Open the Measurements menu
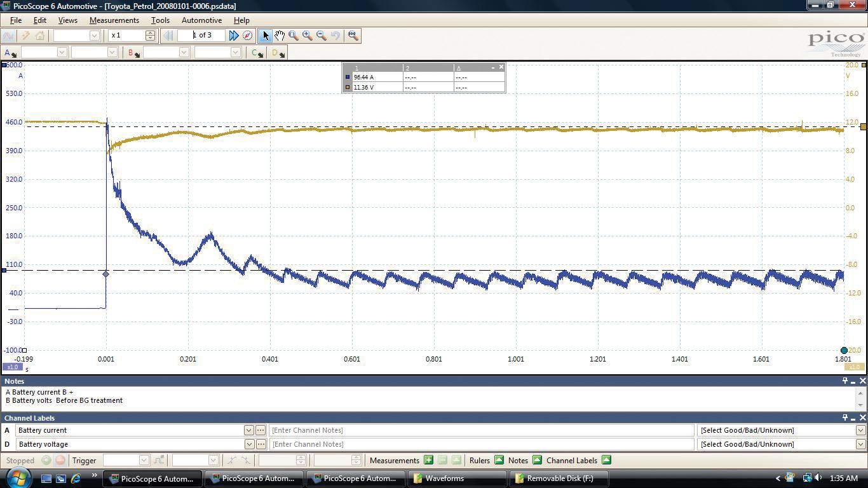 114,20
